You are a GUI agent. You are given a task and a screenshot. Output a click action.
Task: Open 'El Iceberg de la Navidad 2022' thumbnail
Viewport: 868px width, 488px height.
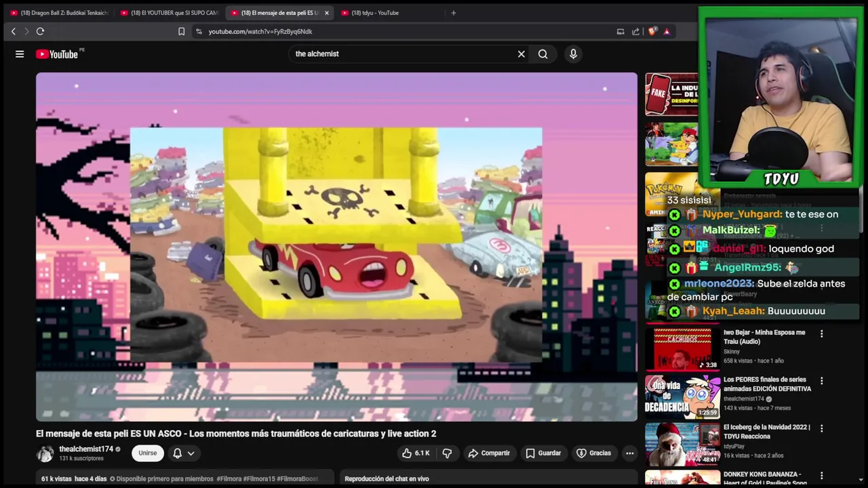click(x=682, y=444)
